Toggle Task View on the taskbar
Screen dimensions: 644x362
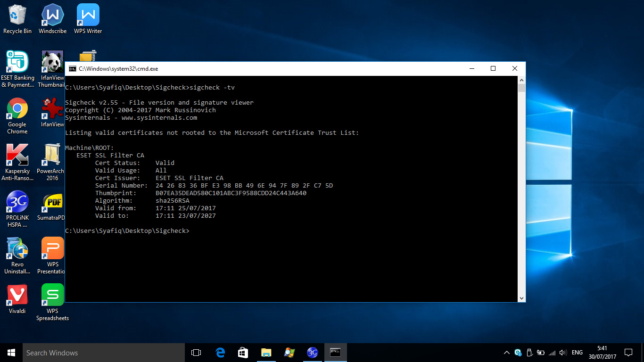(196, 353)
